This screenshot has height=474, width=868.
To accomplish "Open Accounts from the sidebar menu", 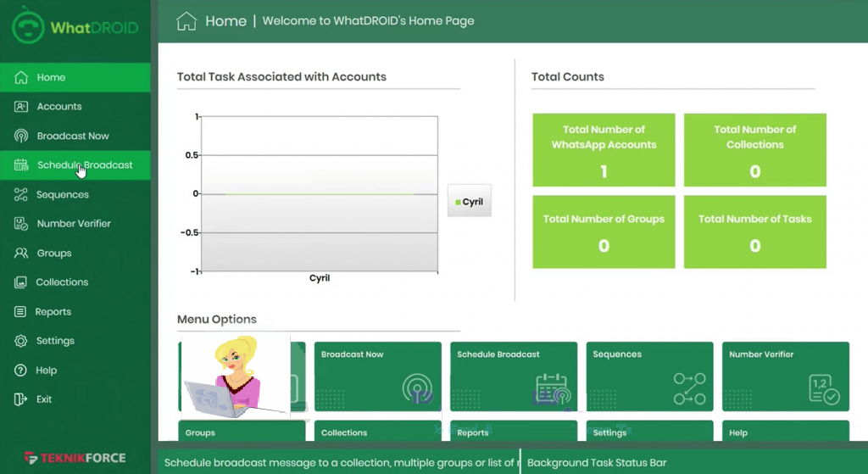I will (x=75, y=106).
